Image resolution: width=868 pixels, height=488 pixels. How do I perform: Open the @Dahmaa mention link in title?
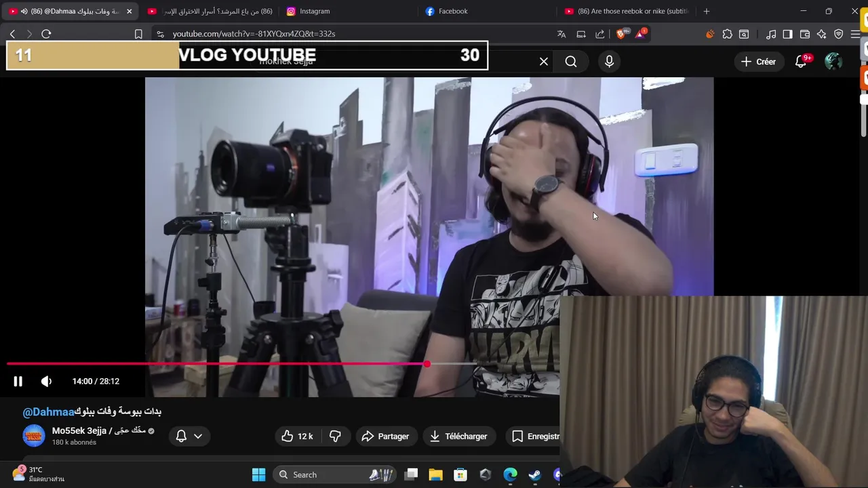coord(48,412)
